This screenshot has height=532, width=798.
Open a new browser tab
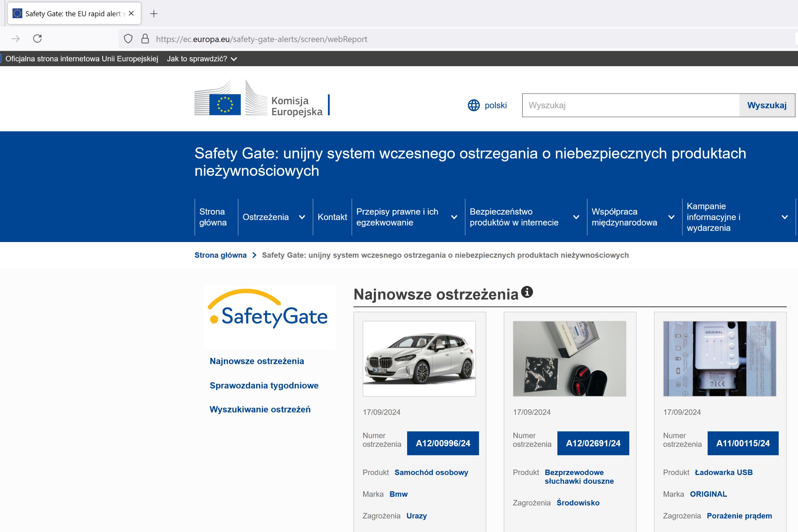tap(154, 14)
